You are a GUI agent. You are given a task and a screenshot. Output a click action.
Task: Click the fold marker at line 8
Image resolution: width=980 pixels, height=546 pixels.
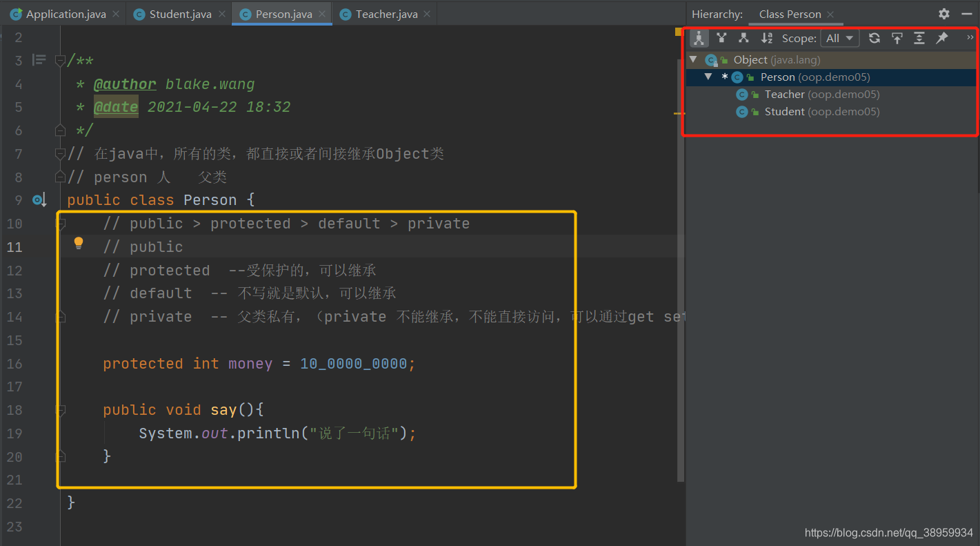[x=60, y=176]
